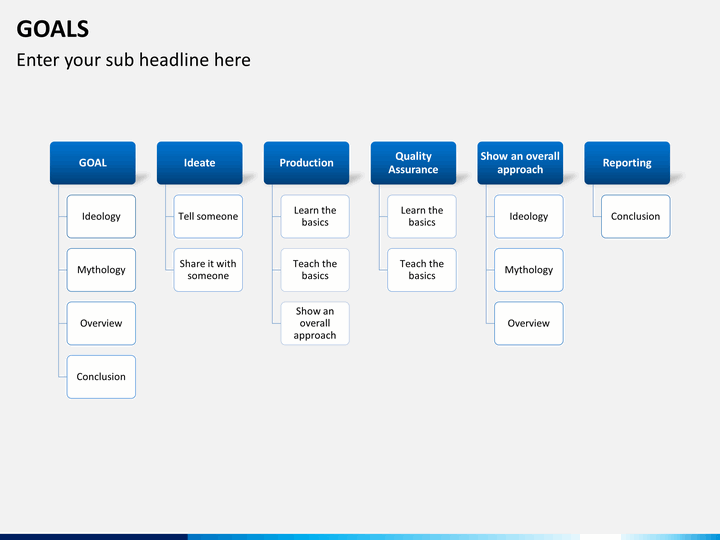Click the Ideology box under GOAL
The width and height of the screenshot is (720, 540).
[x=101, y=216]
